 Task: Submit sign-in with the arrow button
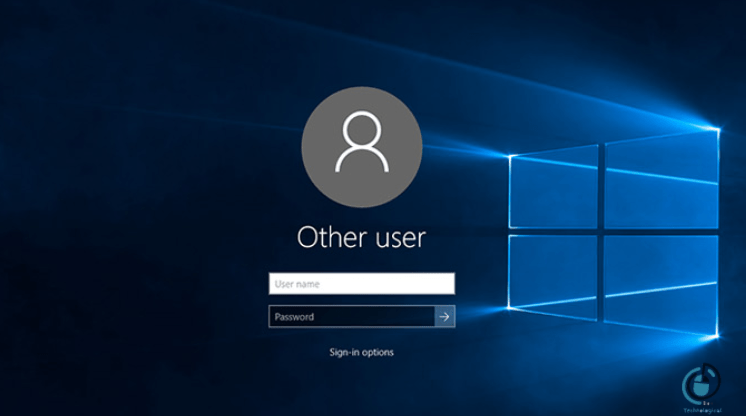[445, 317]
